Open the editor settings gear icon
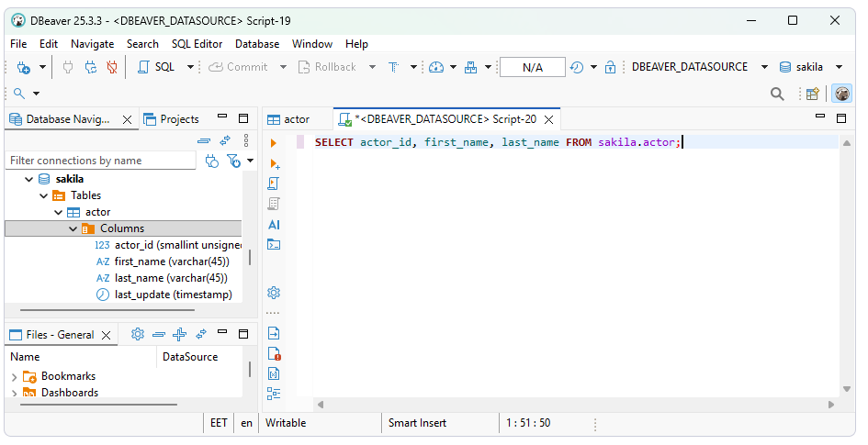The width and height of the screenshot is (868, 445). [x=274, y=293]
